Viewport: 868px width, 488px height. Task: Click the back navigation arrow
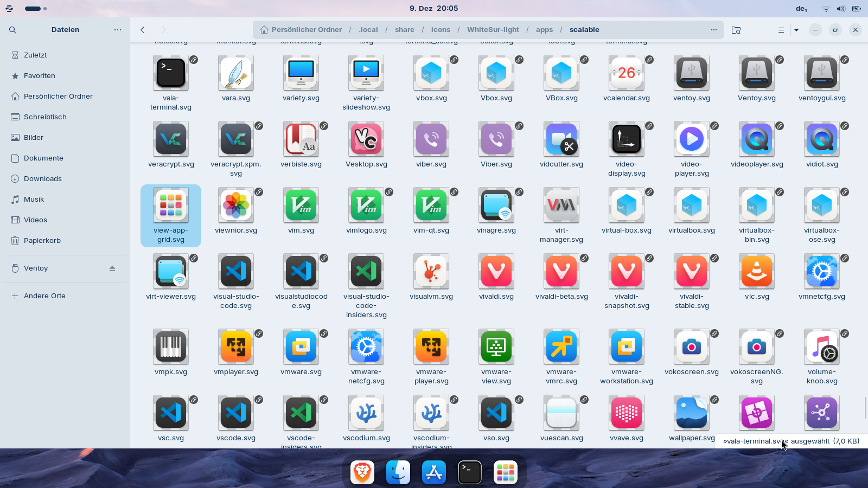[x=143, y=30]
